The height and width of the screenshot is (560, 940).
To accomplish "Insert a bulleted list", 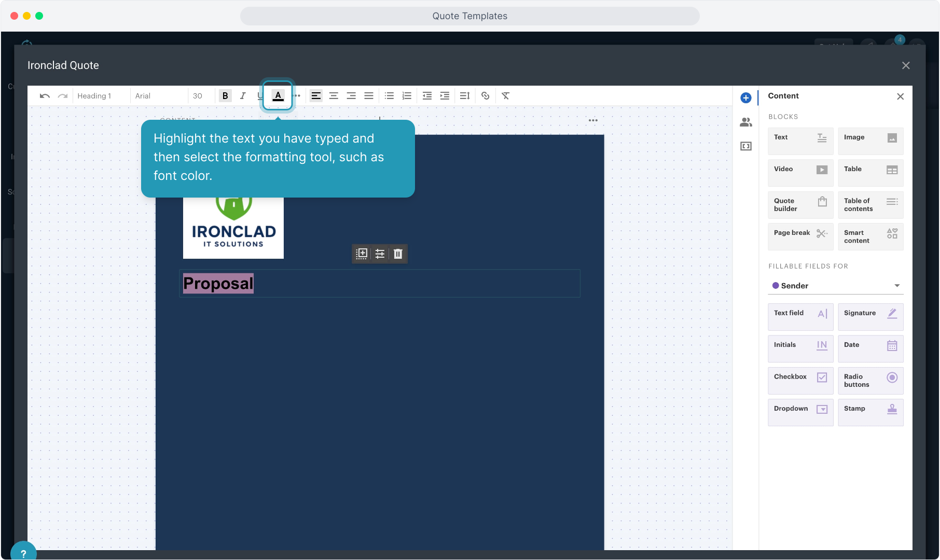I will 389,96.
